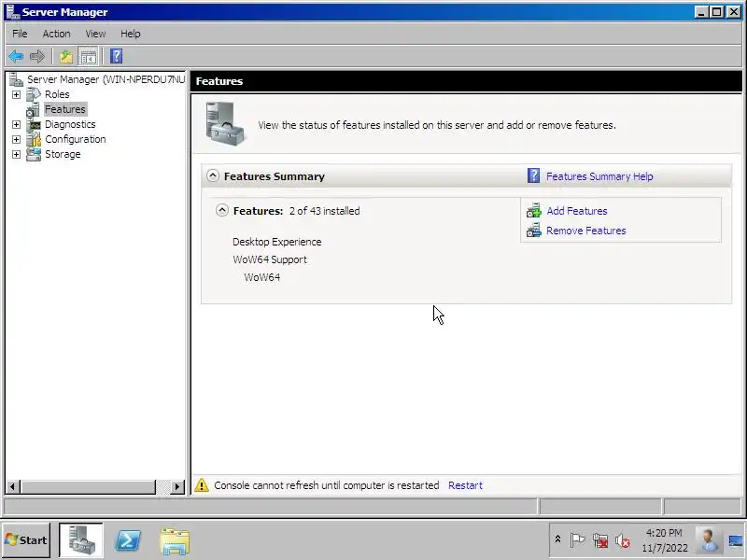Click the large server toolbox header icon
The width and height of the screenshot is (747, 560).
[225, 124]
